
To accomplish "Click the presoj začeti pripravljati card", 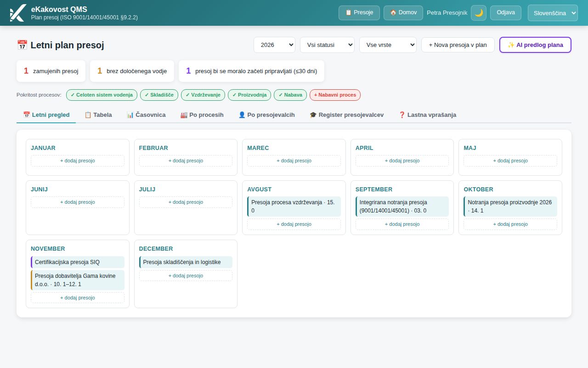I will tap(251, 71).
